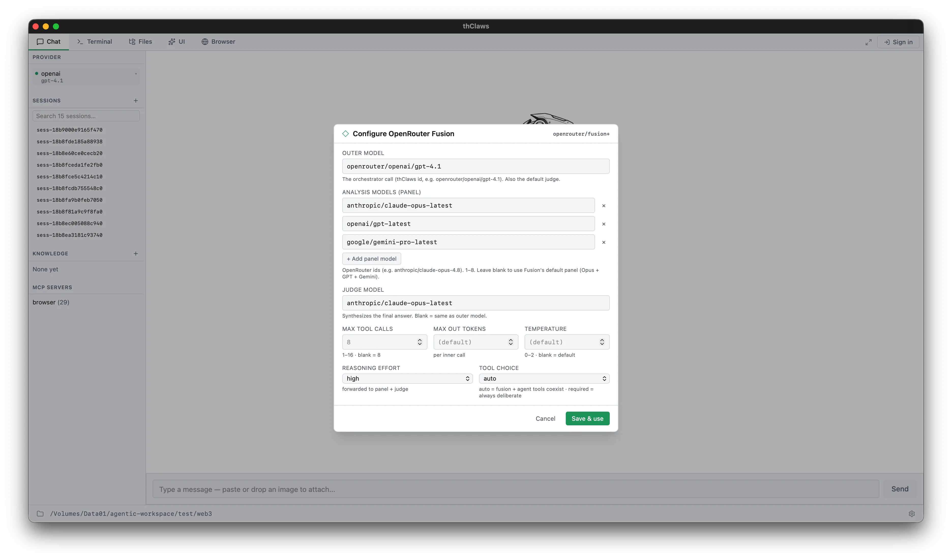Viewport: 952px width, 560px height.
Task: Click the Judge Model input field
Action: pos(476,303)
